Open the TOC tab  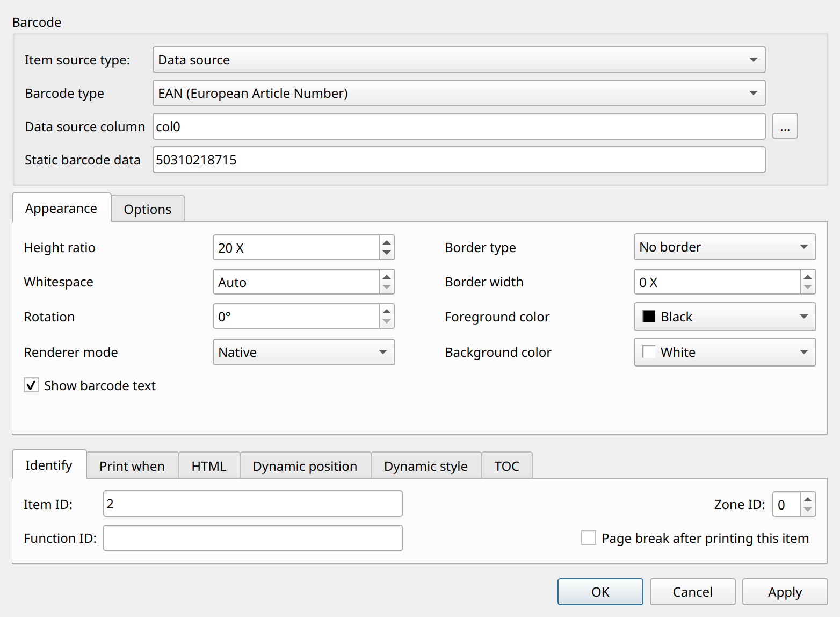pyautogui.click(x=507, y=466)
